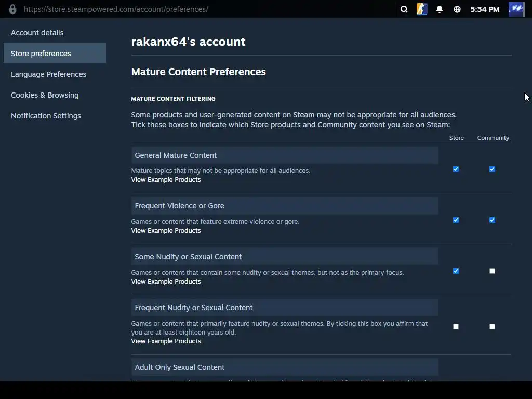Click the padlock security icon
Screen dimensions: 532x399
[12, 9]
